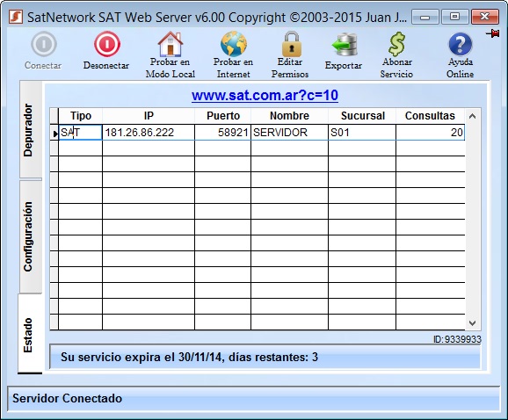This screenshot has height=420, width=508.
Task: Click the Sucursal column header
Action: point(362,116)
